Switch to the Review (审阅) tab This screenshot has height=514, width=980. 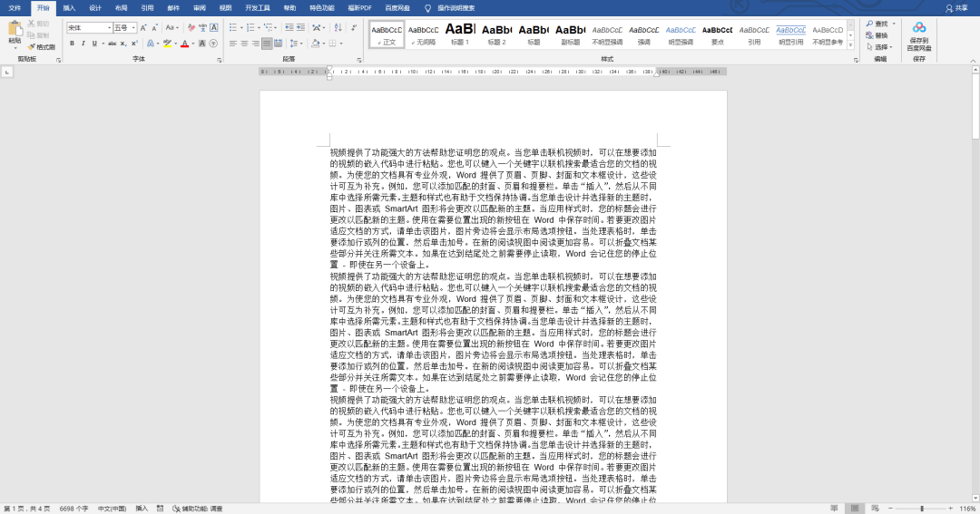pyautogui.click(x=200, y=8)
